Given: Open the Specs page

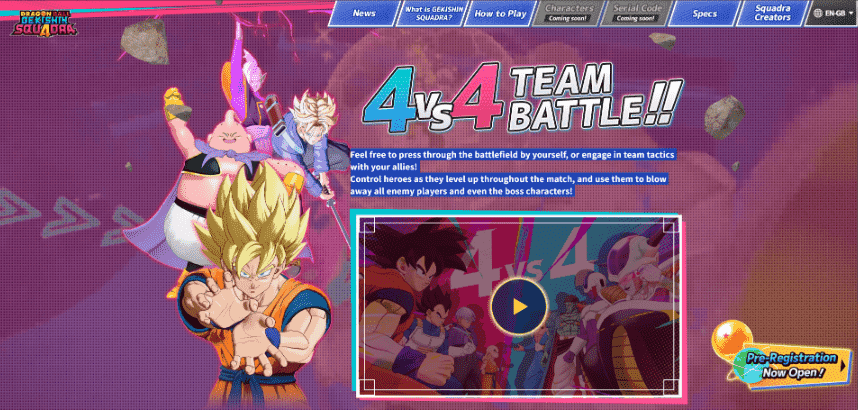Looking at the screenshot, I should click(x=704, y=14).
